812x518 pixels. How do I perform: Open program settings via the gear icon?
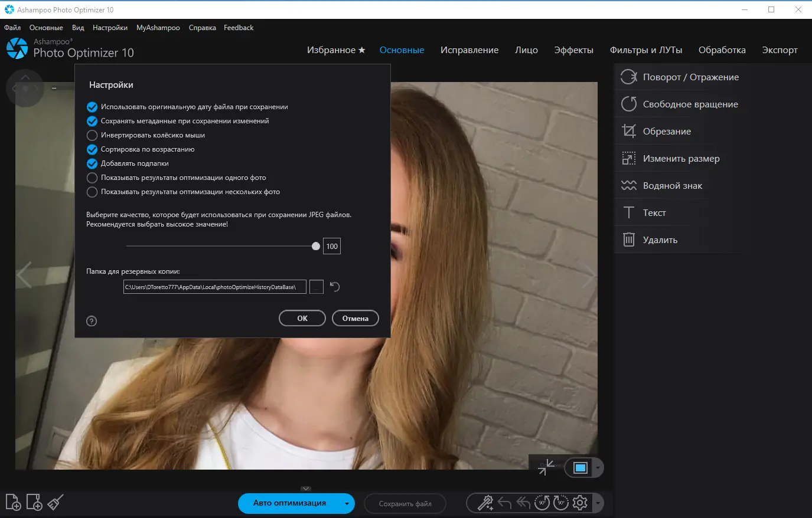[579, 502]
